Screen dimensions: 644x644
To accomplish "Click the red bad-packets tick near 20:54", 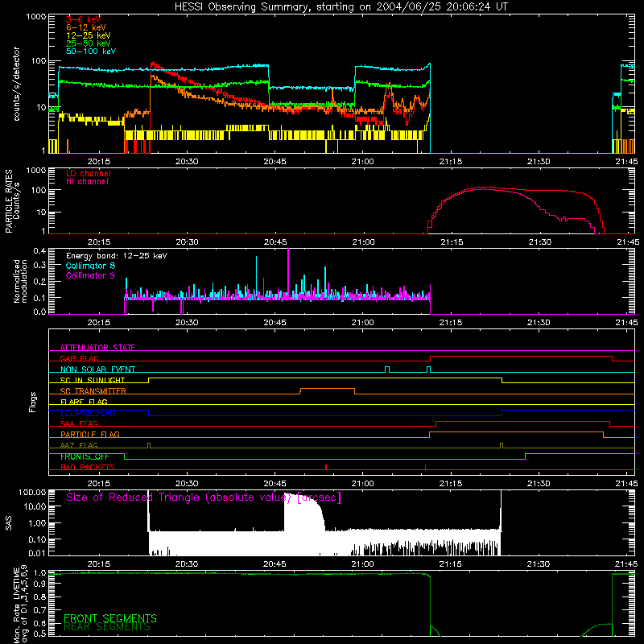I will 326,467.
